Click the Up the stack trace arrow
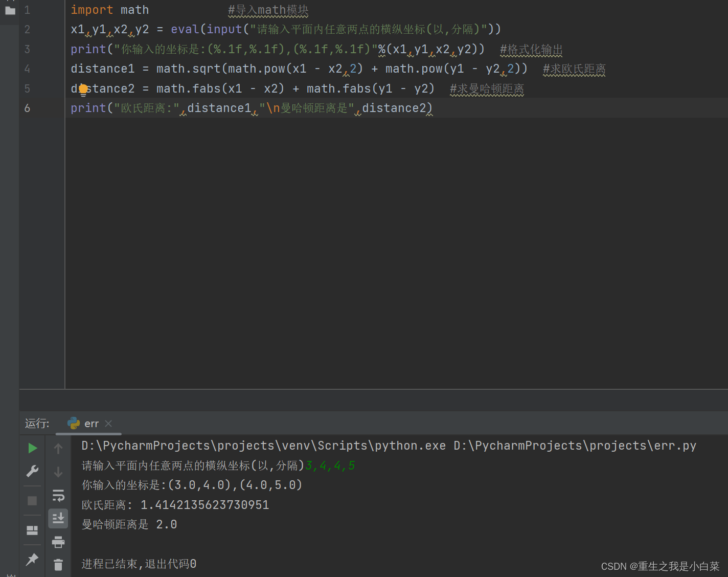 tap(58, 449)
